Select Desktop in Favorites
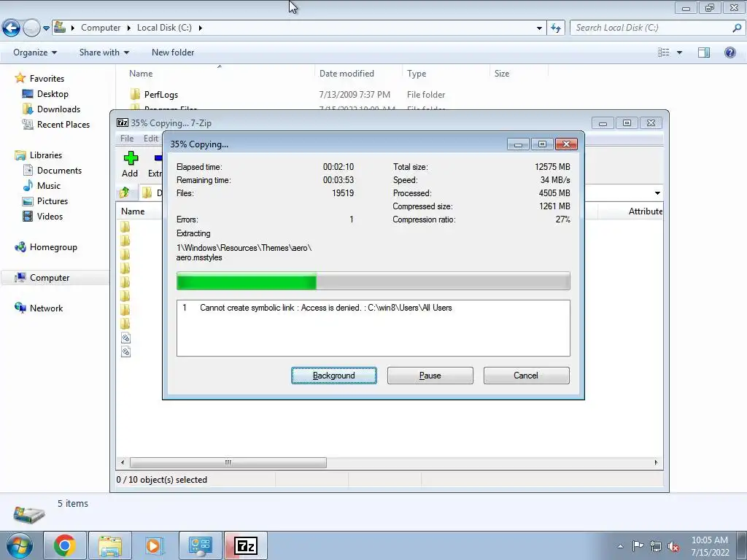747x560 pixels. (x=53, y=94)
